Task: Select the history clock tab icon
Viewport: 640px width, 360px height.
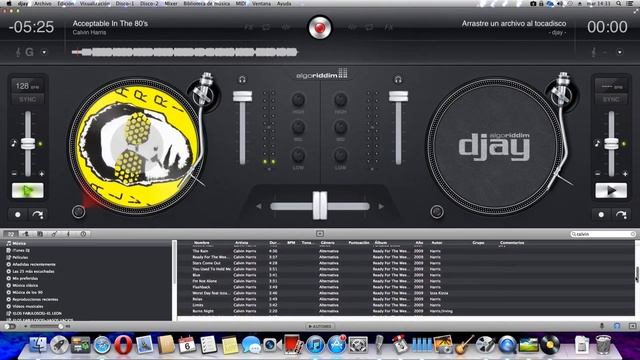Action: click(x=83, y=234)
